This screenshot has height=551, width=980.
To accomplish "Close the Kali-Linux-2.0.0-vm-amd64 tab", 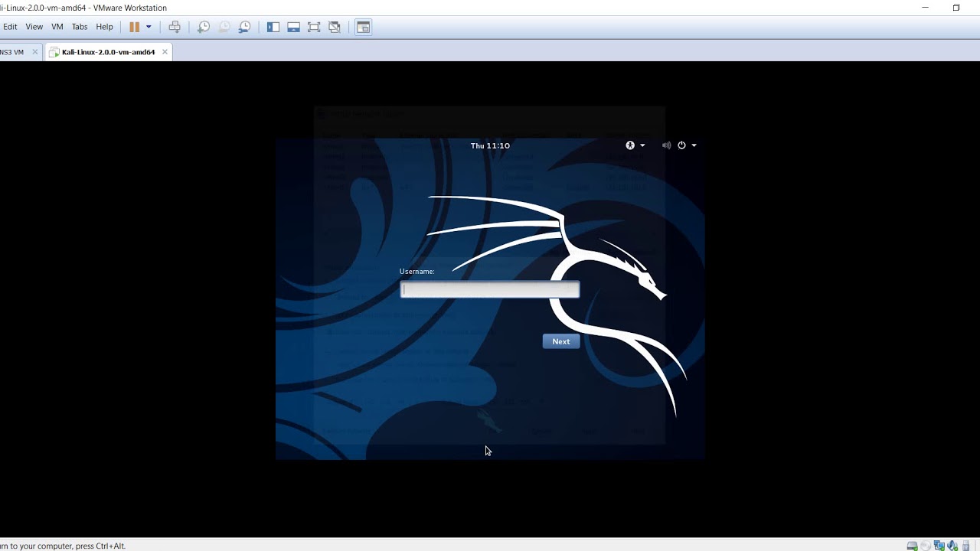I will (165, 52).
